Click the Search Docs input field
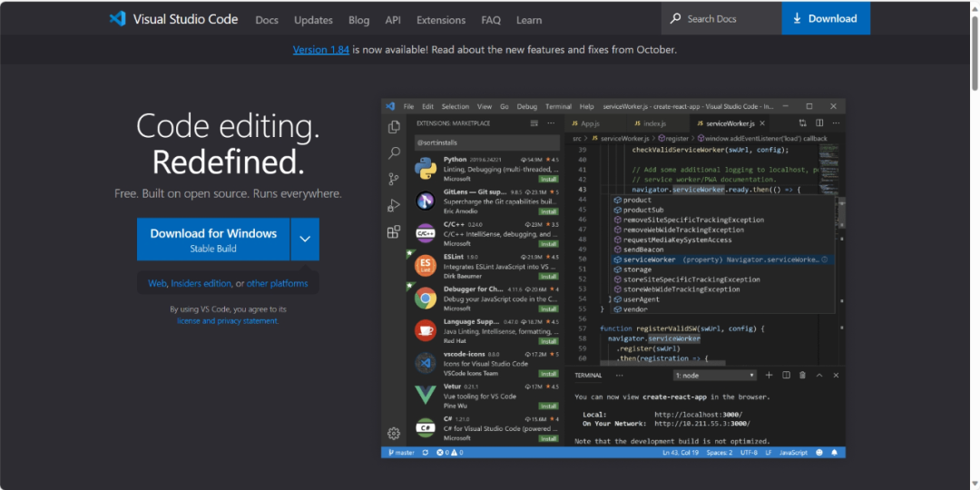 [x=721, y=18]
